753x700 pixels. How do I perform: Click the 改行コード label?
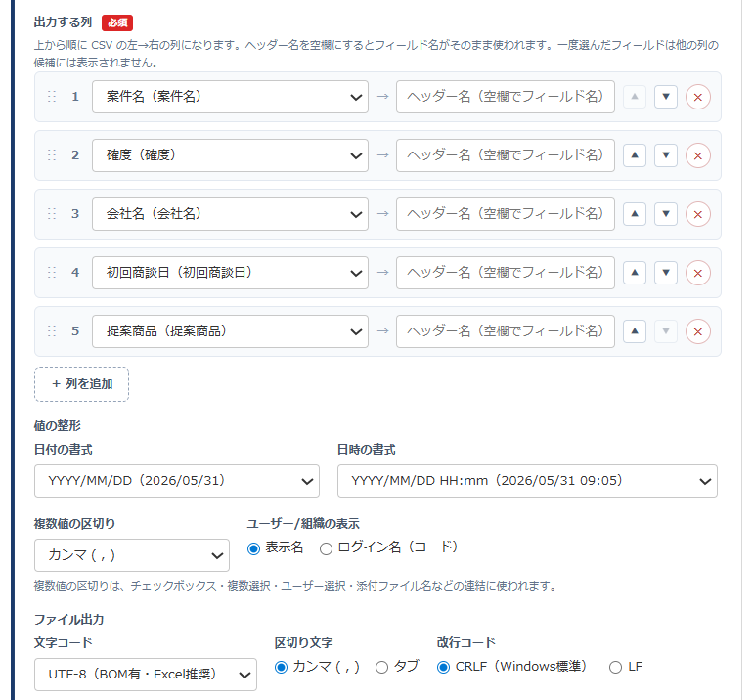tap(465, 643)
